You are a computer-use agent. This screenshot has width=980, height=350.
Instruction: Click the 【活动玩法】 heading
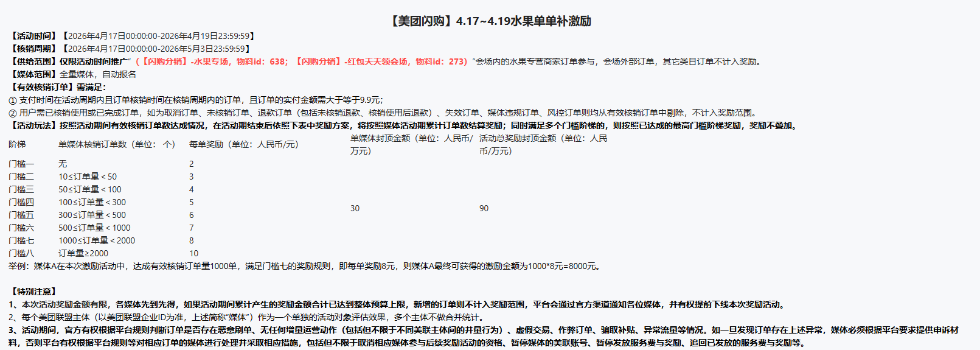click(34, 125)
